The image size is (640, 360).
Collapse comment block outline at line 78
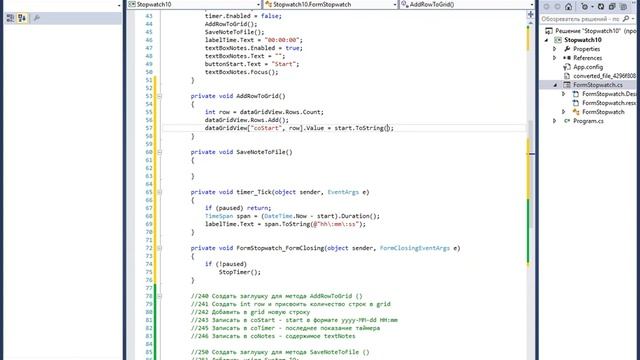159,296
